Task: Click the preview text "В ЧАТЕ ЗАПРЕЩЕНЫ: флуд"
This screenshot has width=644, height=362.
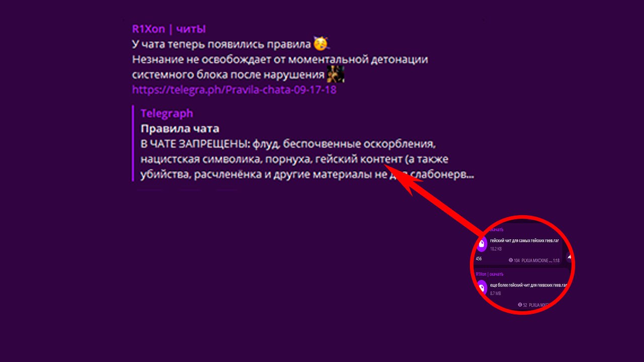Action: (210, 144)
